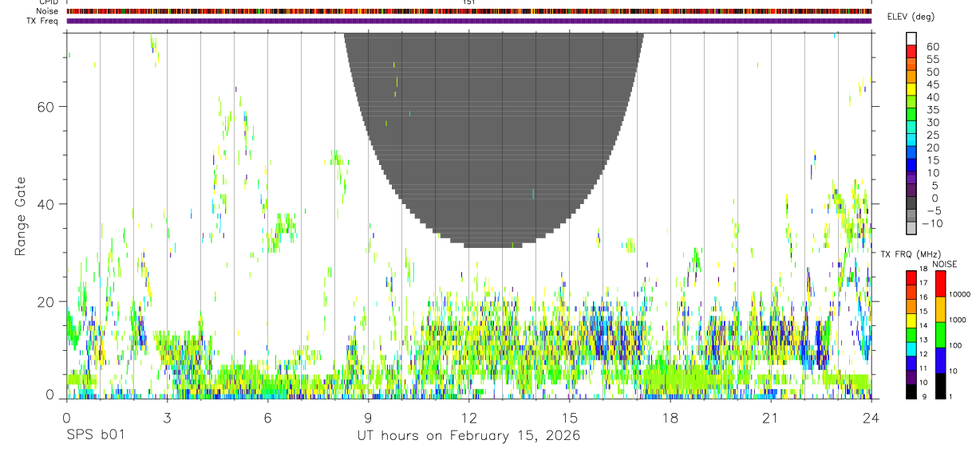The image size is (980, 452).
Task: Click the "5" label on the ELEV color bar
Action: point(935,185)
